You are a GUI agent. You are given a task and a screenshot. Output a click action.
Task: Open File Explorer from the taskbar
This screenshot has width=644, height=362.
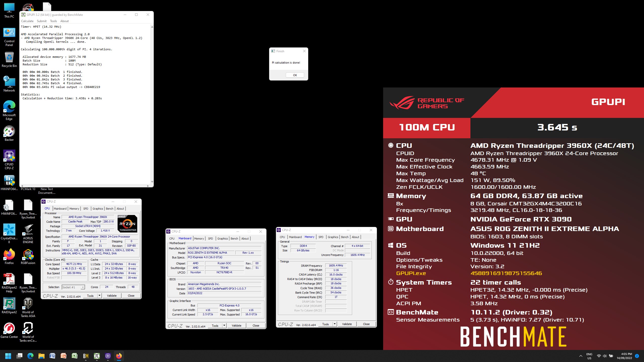(x=42, y=356)
